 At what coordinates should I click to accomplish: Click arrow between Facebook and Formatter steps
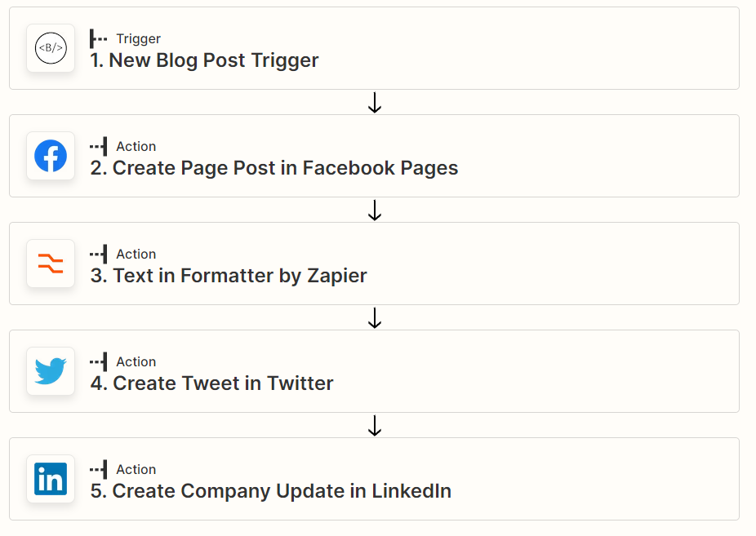[375, 210]
